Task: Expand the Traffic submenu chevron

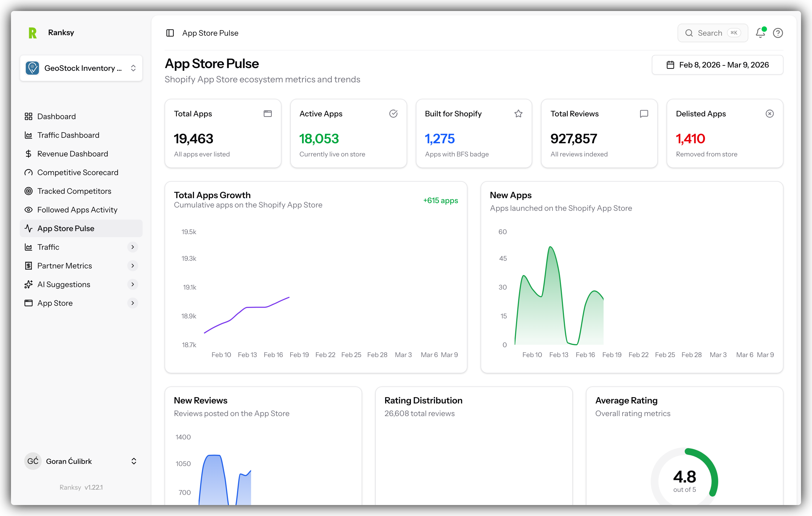Action: tap(132, 247)
